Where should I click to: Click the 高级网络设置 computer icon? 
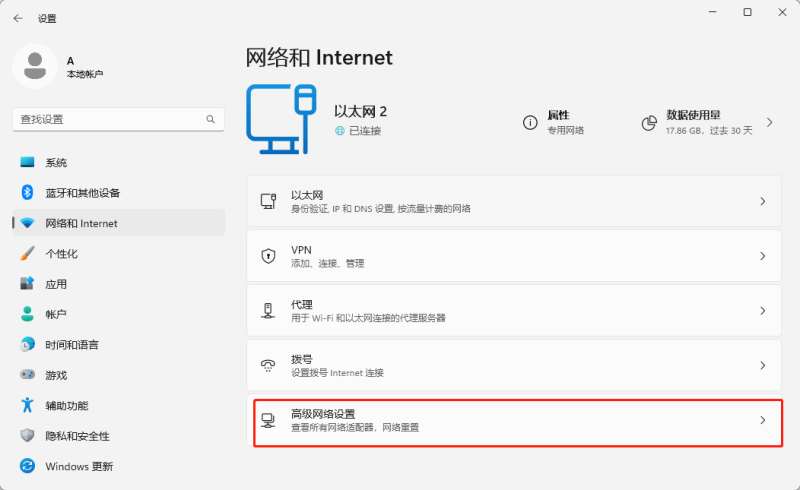pyautogui.click(x=268, y=420)
